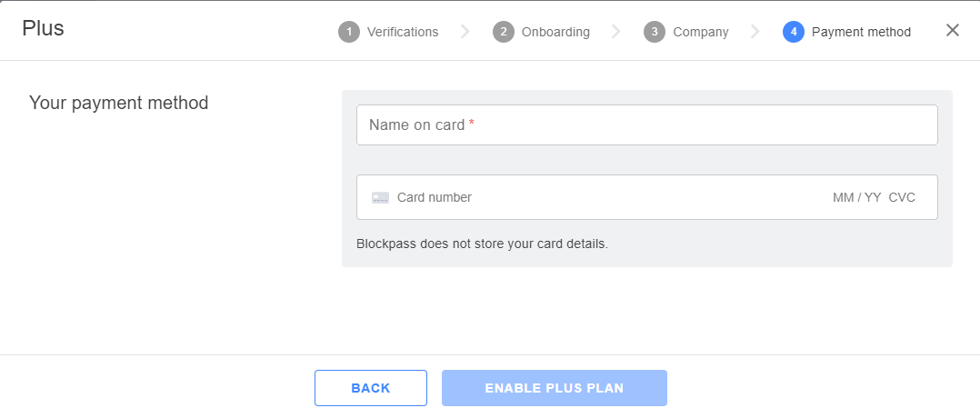Click the step 2 circle icon

(503, 32)
